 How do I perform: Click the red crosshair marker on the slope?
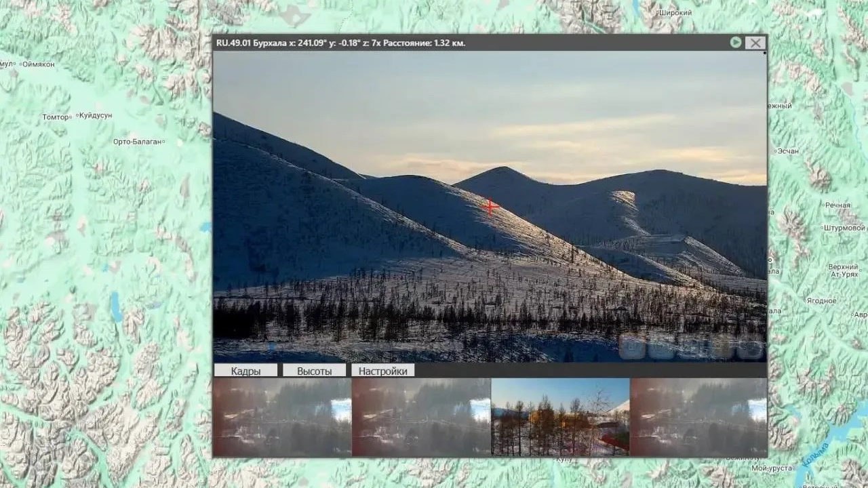point(490,206)
